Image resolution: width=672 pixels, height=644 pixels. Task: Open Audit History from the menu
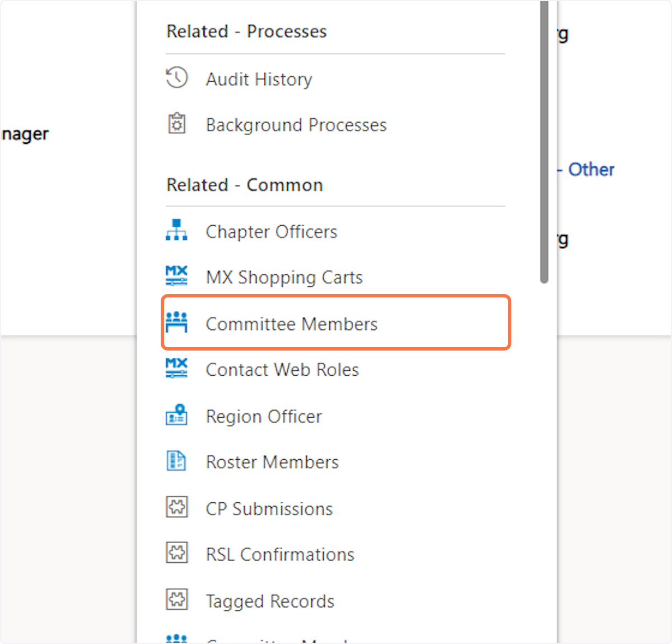pyautogui.click(x=259, y=80)
